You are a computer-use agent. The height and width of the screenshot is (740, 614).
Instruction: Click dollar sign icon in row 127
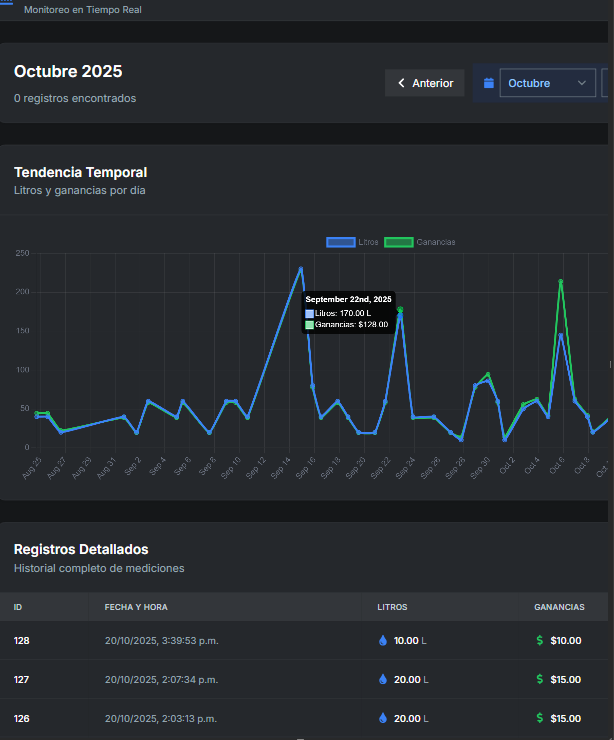pos(540,680)
